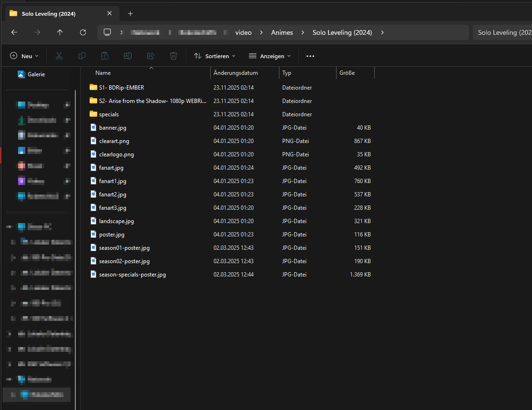Refresh the current folder view
Screen dimensions: 532x410
tap(83, 32)
